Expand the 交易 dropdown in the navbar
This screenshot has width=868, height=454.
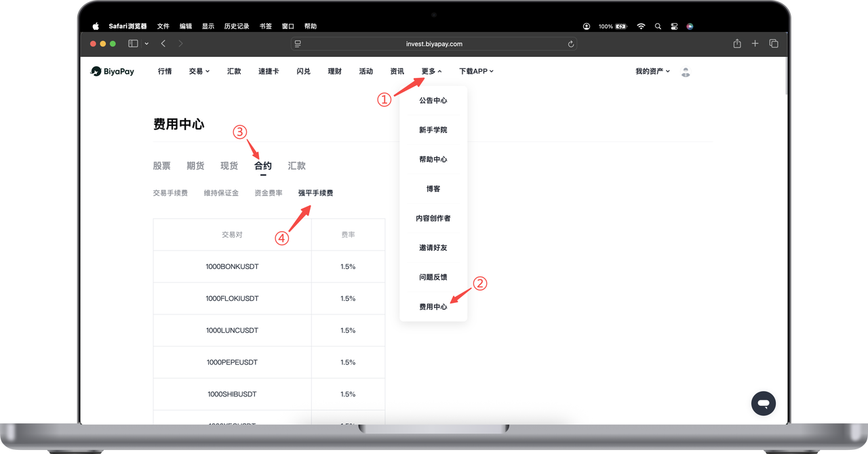click(199, 71)
